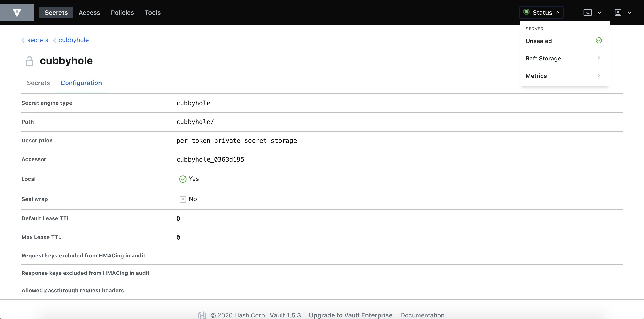Click the HashiCorp logo in footer
The width and height of the screenshot is (644, 319).
[x=202, y=315]
